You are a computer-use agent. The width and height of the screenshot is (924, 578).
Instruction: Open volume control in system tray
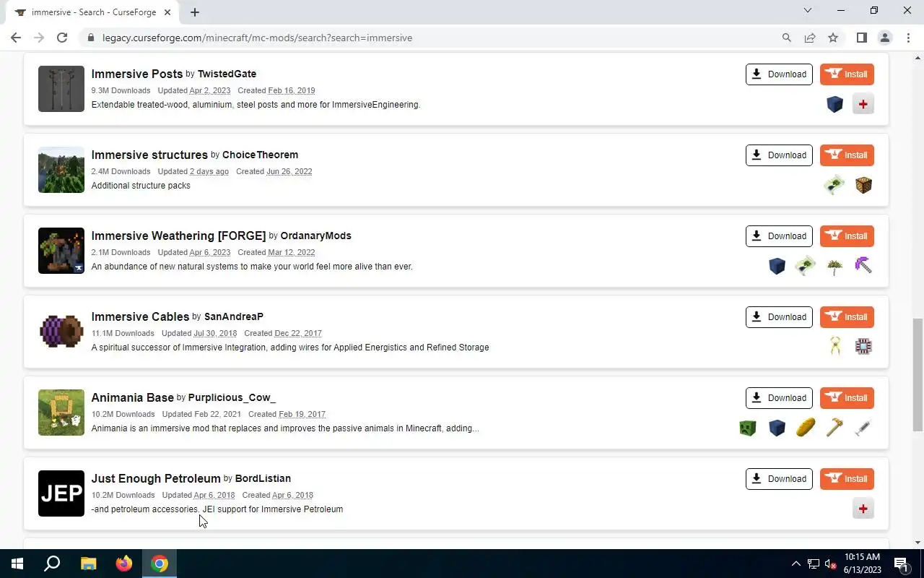tap(830, 564)
